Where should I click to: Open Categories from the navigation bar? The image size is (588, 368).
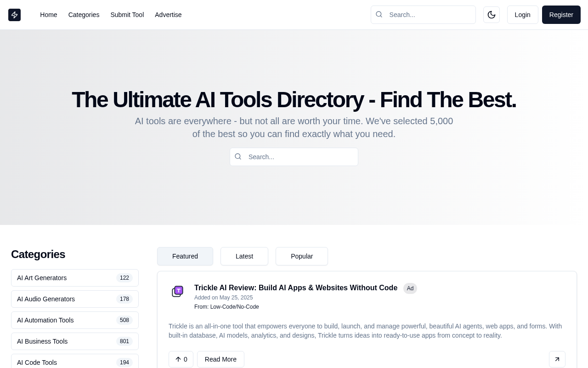point(84,14)
